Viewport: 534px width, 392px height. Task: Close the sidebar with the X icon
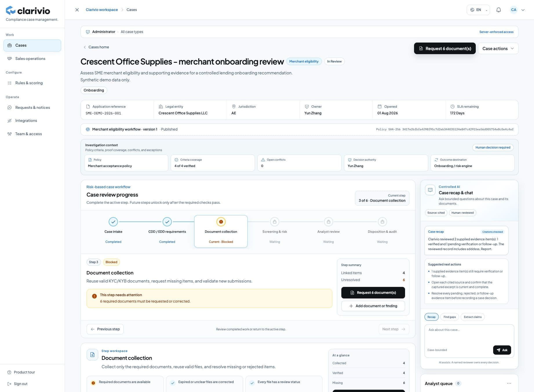coord(77,10)
